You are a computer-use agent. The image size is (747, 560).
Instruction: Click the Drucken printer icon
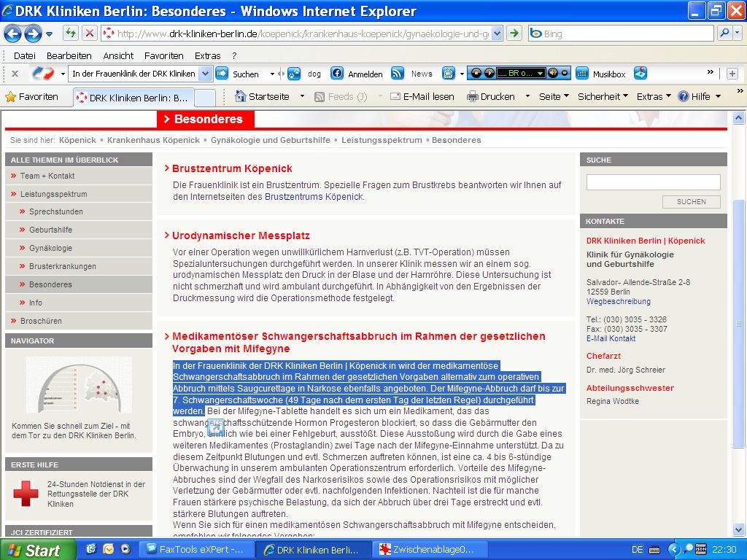pyautogui.click(x=472, y=97)
